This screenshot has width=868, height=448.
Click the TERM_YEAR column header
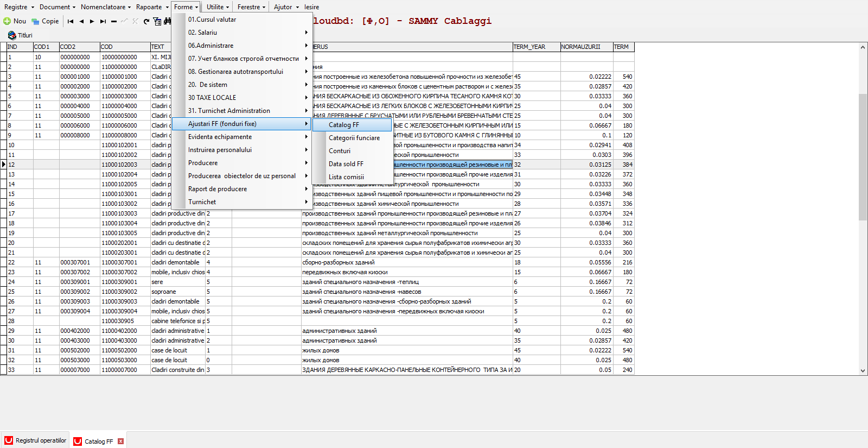(x=537, y=47)
